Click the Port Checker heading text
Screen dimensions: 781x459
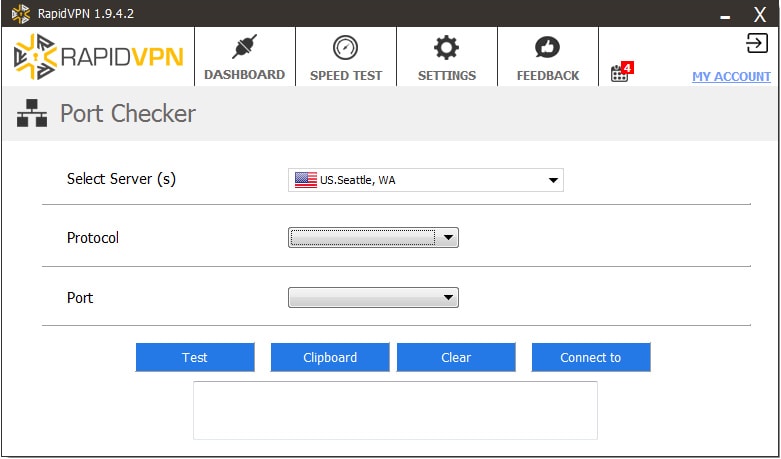128,114
